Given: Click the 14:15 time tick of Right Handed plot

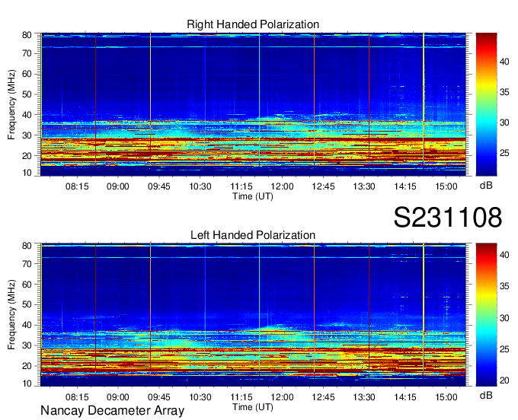Looking at the screenshot, I should tap(405, 186).
